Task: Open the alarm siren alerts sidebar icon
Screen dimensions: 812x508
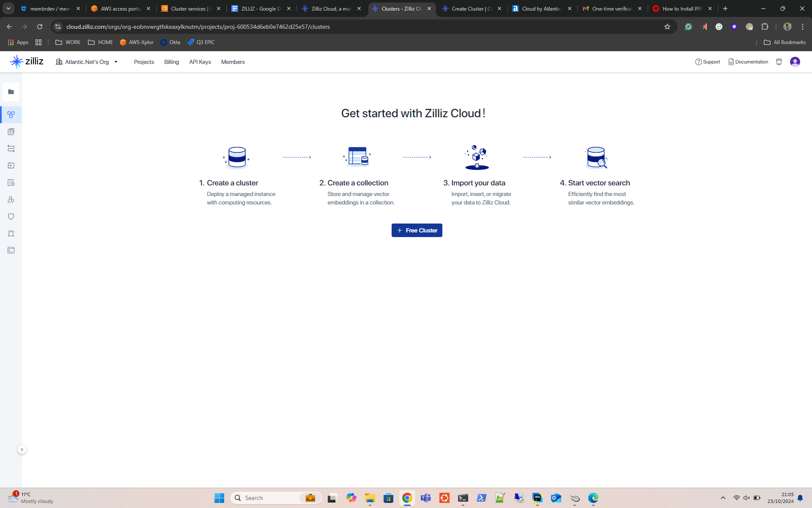Action: 11,233
